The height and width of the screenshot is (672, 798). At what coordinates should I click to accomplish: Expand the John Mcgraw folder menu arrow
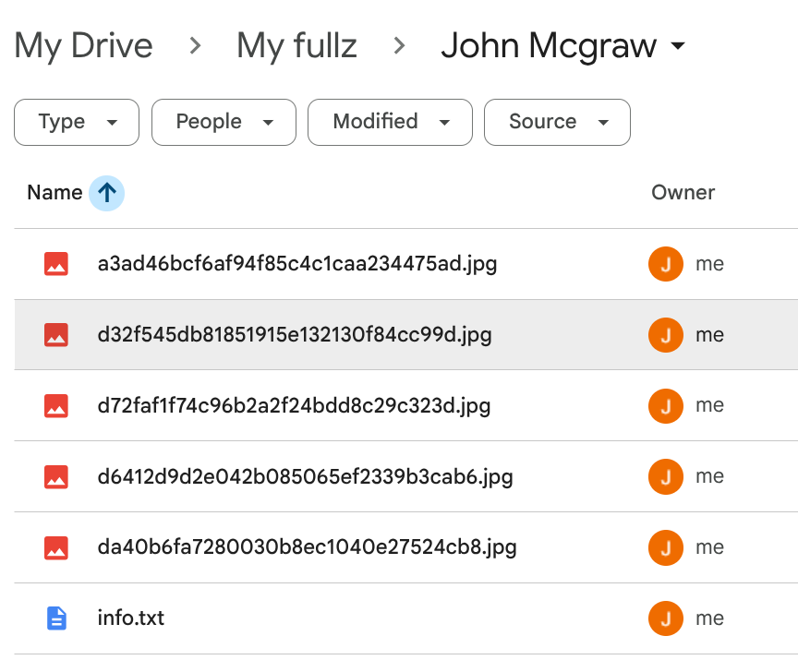click(677, 46)
